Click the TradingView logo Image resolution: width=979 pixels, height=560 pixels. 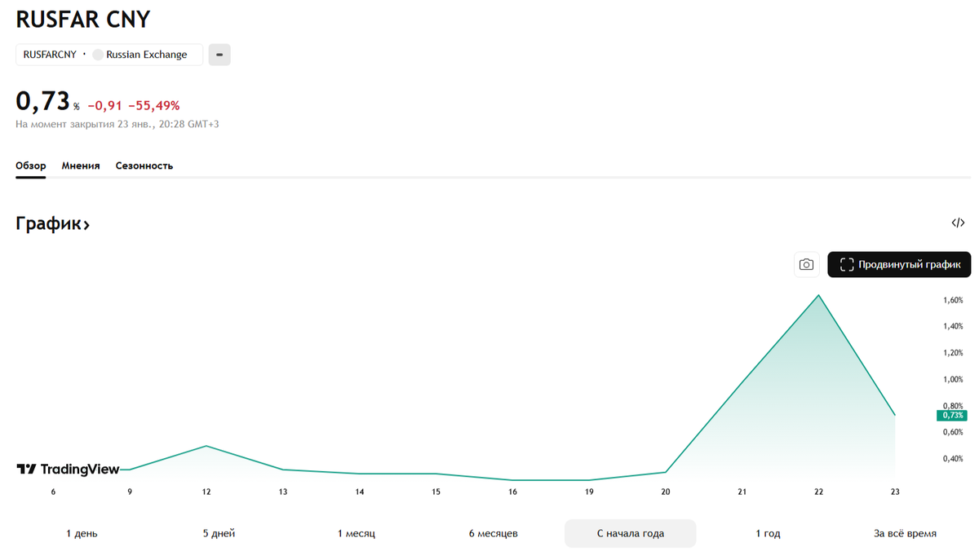(68, 469)
